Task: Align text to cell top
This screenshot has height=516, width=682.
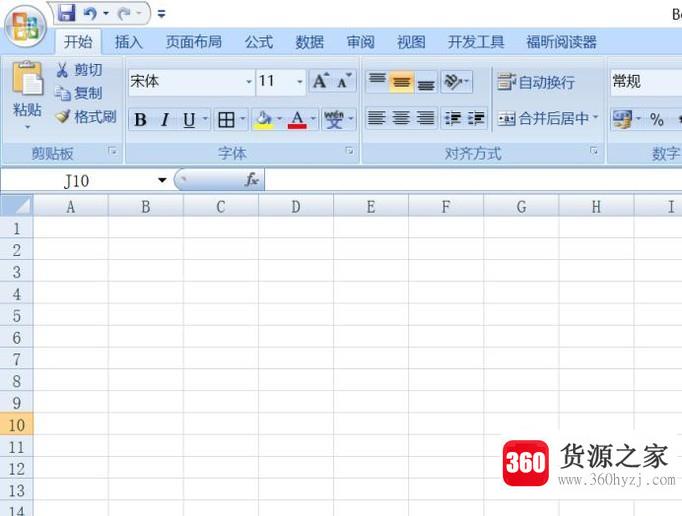Action: tap(377, 81)
